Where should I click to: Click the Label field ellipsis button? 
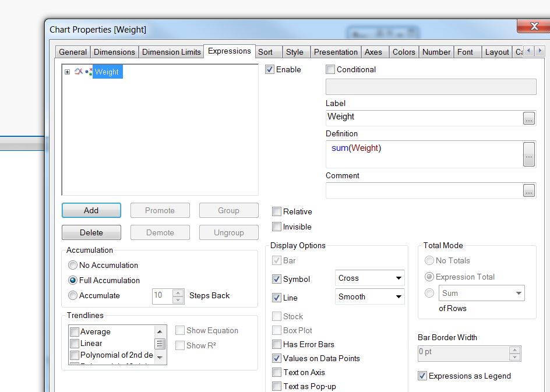click(528, 118)
